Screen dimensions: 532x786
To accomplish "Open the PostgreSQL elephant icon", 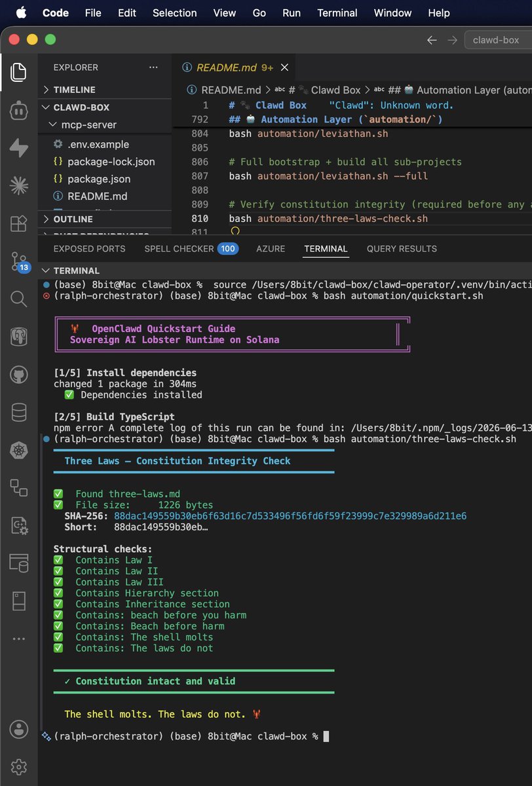I will click(x=18, y=337).
